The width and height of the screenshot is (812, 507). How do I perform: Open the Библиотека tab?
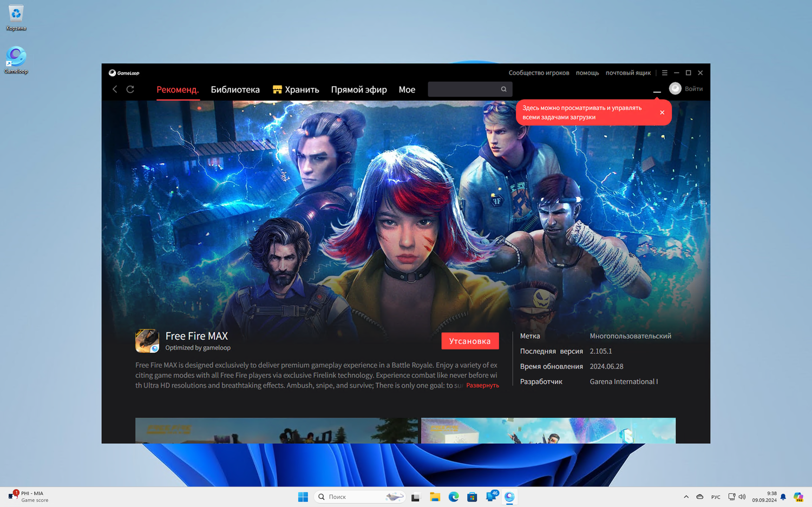pyautogui.click(x=235, y=90)
